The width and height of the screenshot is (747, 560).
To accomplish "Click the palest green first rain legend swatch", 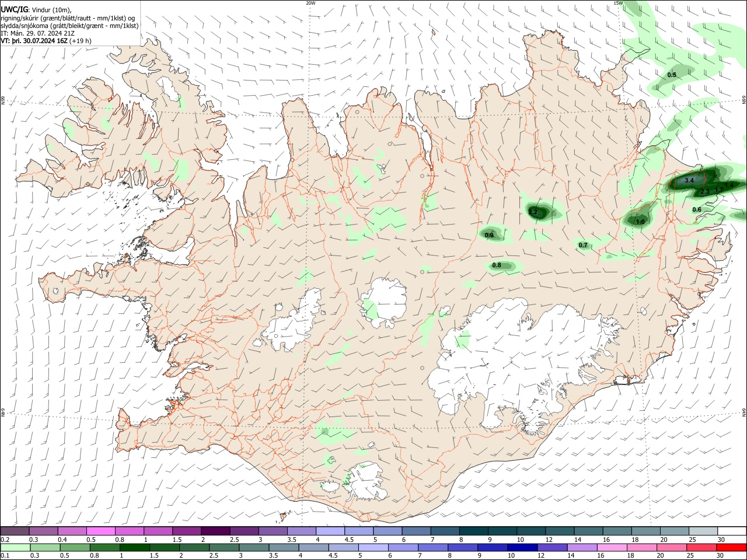I will click(15, 547).
